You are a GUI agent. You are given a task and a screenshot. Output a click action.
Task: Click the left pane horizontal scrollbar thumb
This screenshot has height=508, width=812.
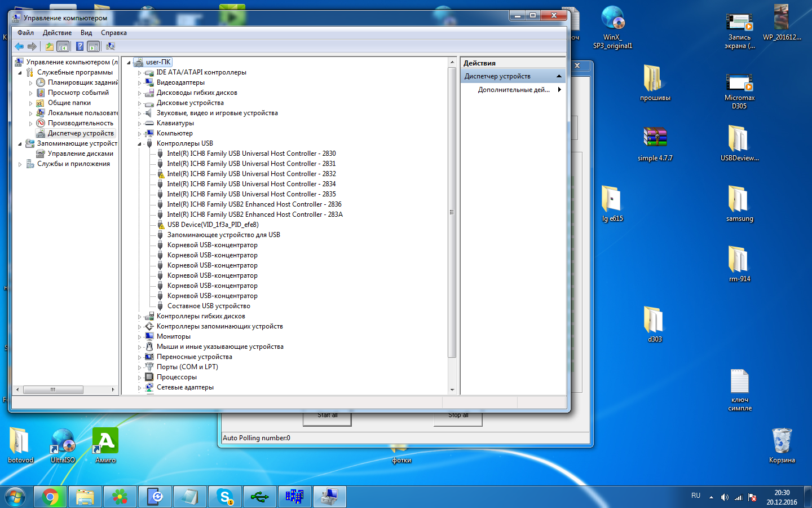[53, 389]
